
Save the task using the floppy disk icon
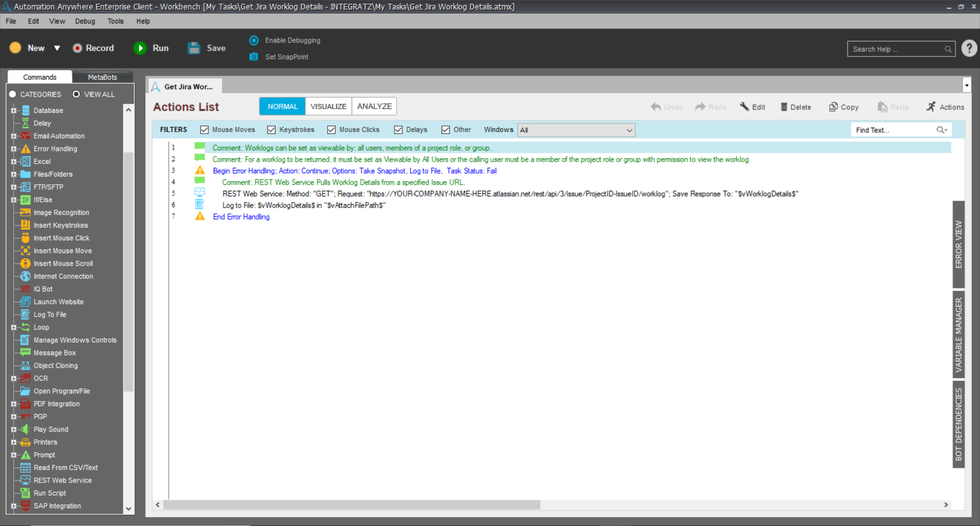tap(194, 48)
